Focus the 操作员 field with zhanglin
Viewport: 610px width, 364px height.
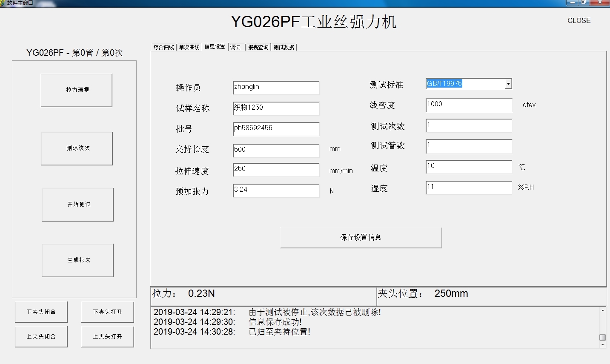pos(276,88)
